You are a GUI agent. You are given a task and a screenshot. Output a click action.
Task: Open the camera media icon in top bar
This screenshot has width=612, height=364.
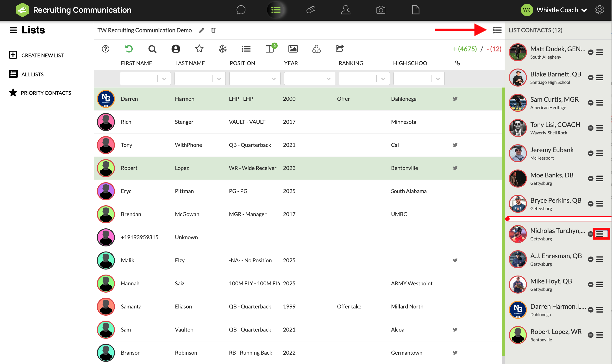click(x=381, y=10)
